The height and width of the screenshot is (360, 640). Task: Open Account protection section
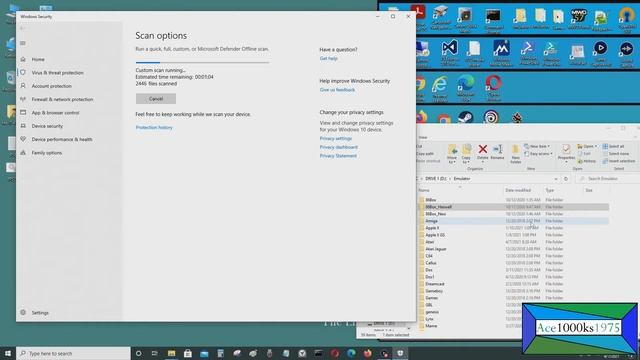click(x=51, y=86)
